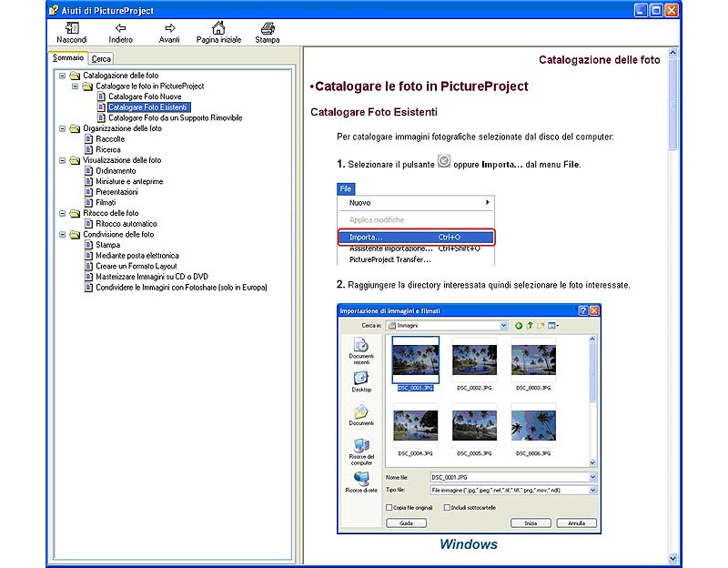Open Ritocco automatico topic
Image resolution: width=728 pixels, height=568 pixels.
(126, 224)
